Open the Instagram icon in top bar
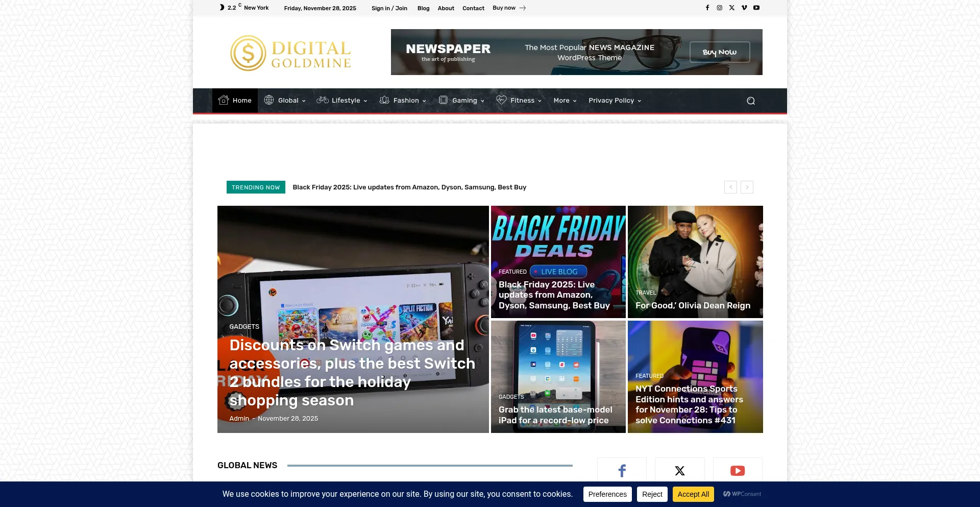980x507 pixels. click(x=720, y=8)
